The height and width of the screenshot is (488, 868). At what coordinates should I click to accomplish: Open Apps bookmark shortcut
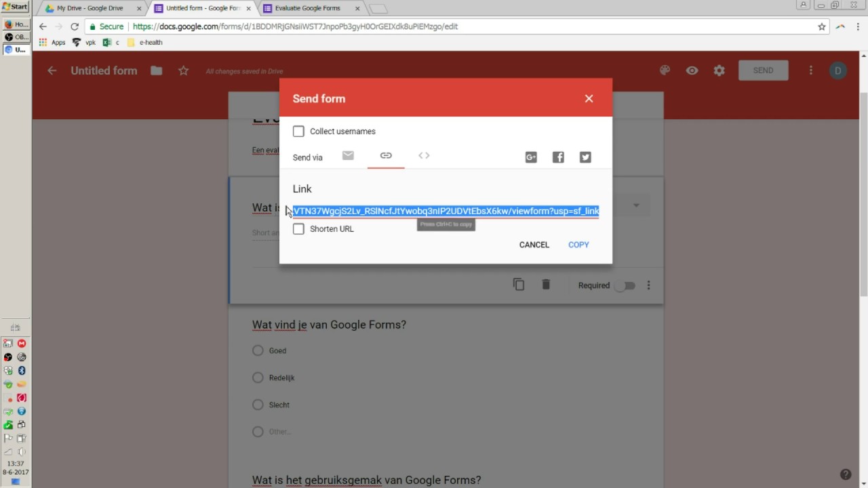[52, 42]
